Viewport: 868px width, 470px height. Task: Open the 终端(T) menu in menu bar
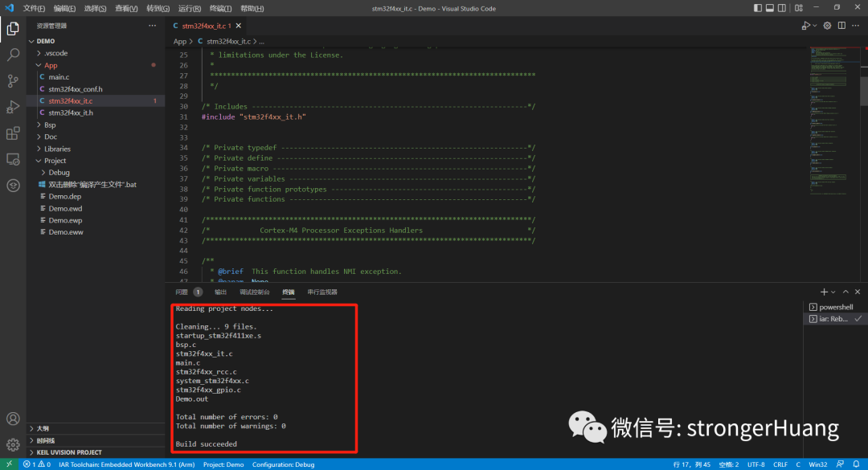pyautogui.click(x=219, y=9)
